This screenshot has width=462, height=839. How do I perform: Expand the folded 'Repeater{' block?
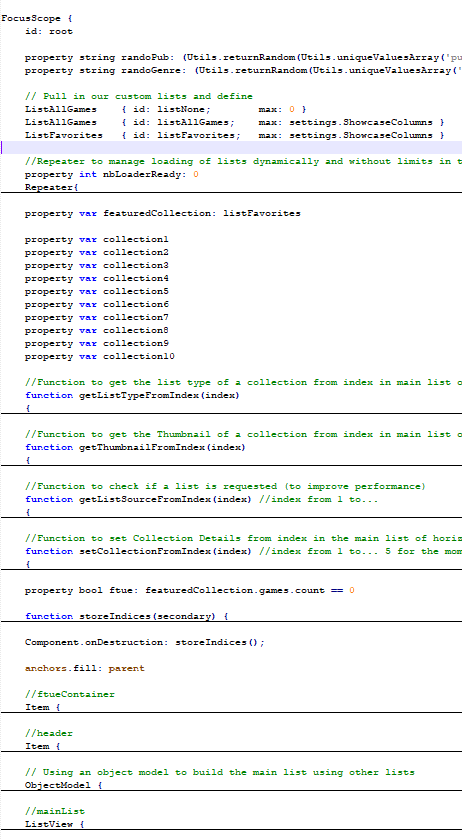51,187
